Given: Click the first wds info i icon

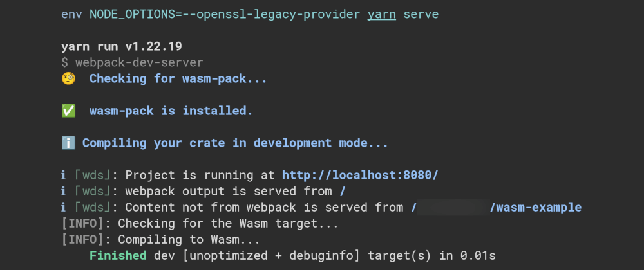Looking at the screenshot, I should tap(63, 175).
